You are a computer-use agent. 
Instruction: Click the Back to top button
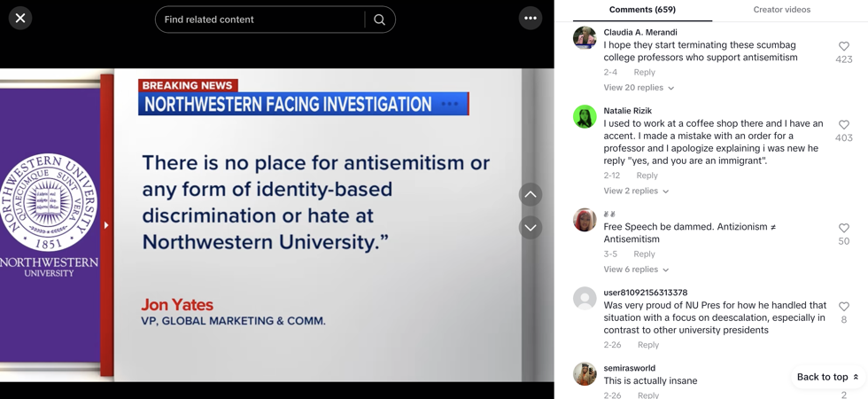(827, 377)
